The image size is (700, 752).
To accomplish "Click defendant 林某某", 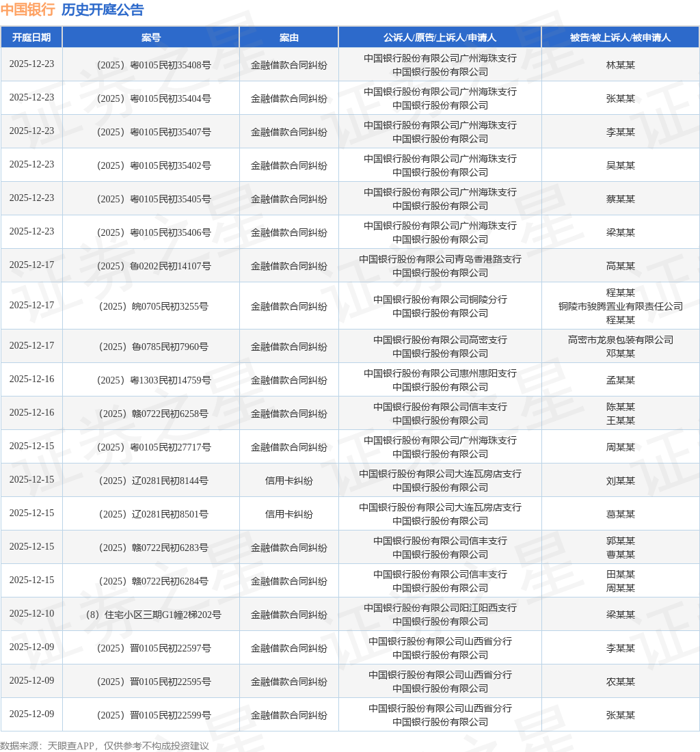I will coord(621,65).
